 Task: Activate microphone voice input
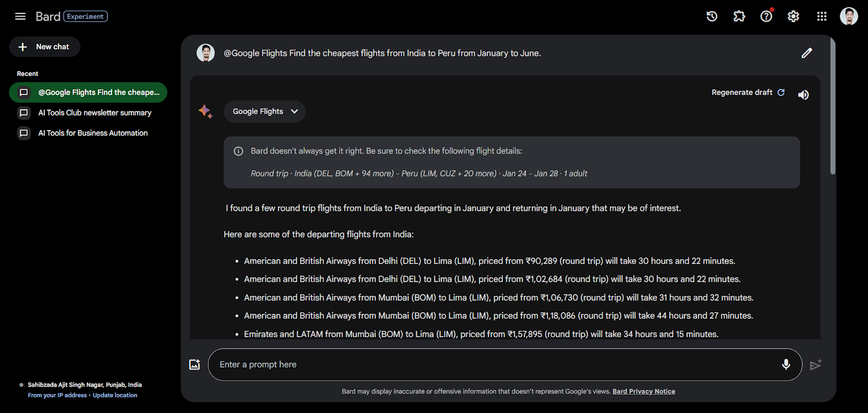tap(786, 364)
